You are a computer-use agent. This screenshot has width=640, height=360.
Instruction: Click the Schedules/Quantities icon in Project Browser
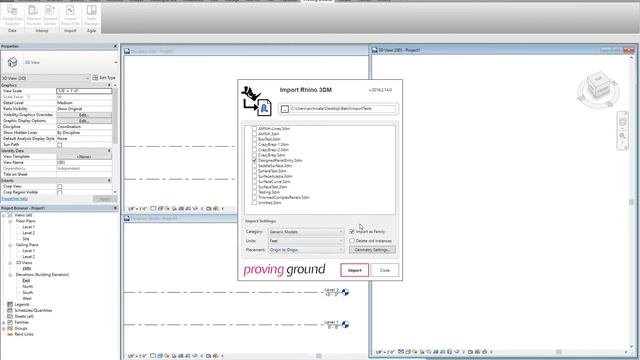10,310
